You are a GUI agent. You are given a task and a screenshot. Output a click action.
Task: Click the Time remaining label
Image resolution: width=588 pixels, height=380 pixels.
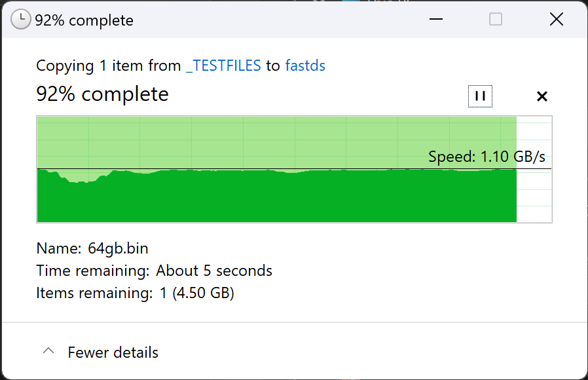pos(92,271)
